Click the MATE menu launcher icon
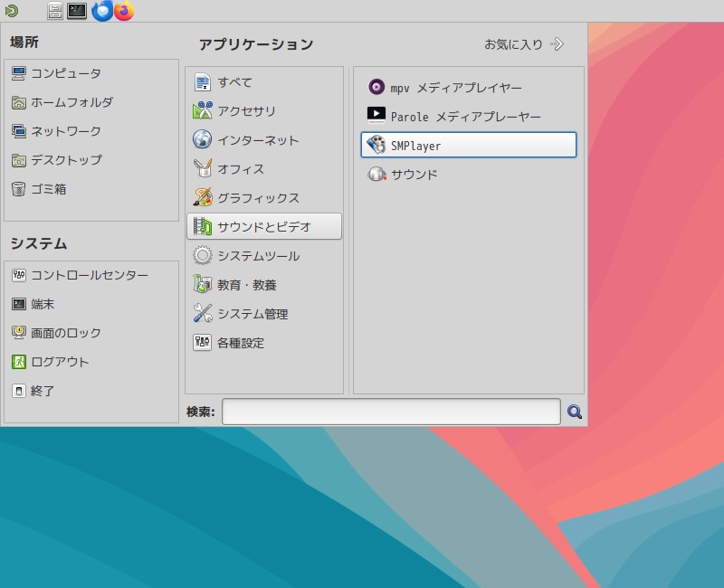 (x=11, y=11)
